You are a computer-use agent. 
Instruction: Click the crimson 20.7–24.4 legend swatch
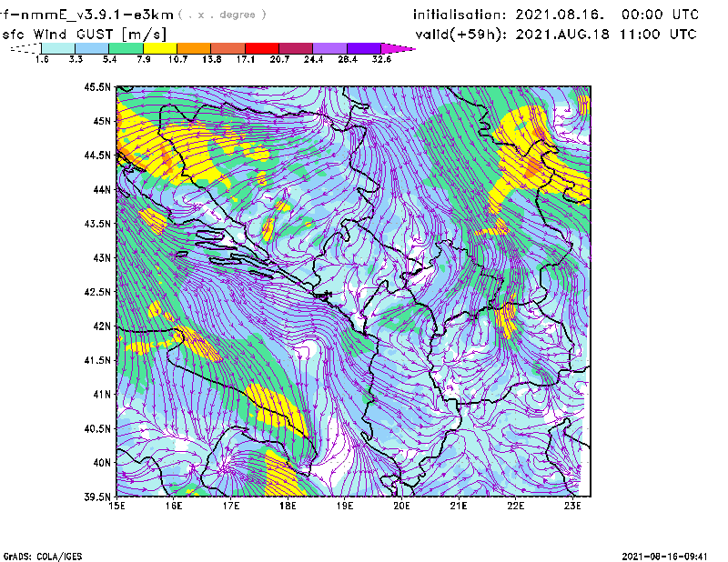[x=296, y=48]
